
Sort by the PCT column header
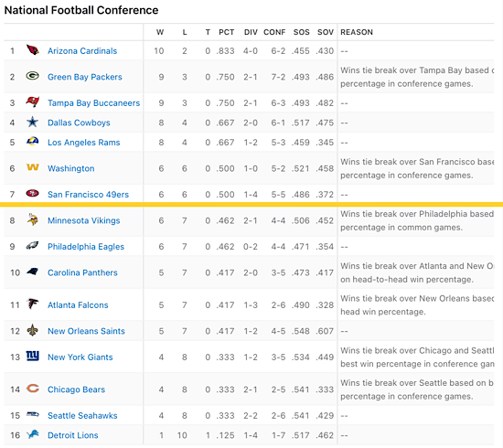pos(226,32)
